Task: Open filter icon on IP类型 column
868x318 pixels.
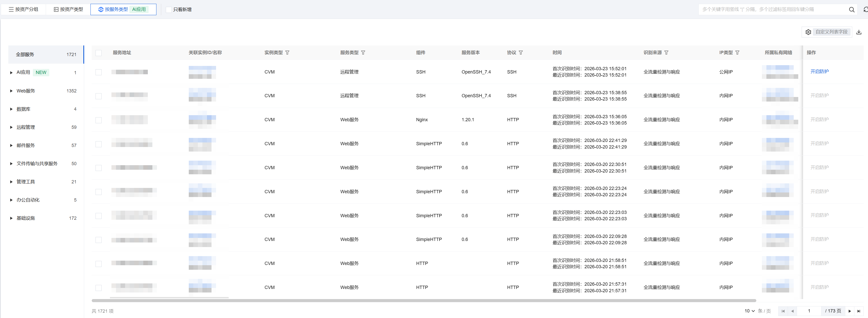Action: [x=737, y=53]
